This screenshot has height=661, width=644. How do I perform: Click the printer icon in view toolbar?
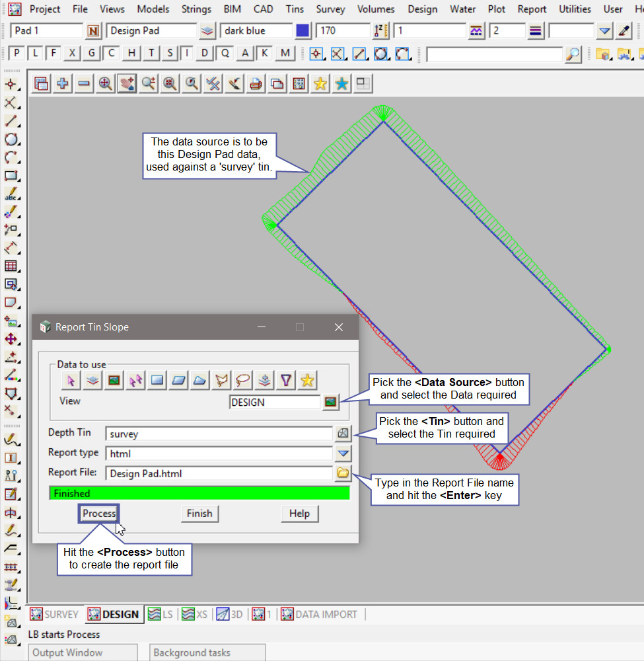(x=256, y=84)
